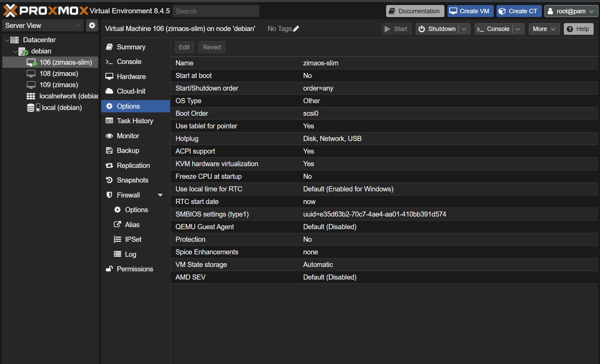Click the gear icon beside Server View
Screen dimensions: 600x364
click(x=92, y=26)
